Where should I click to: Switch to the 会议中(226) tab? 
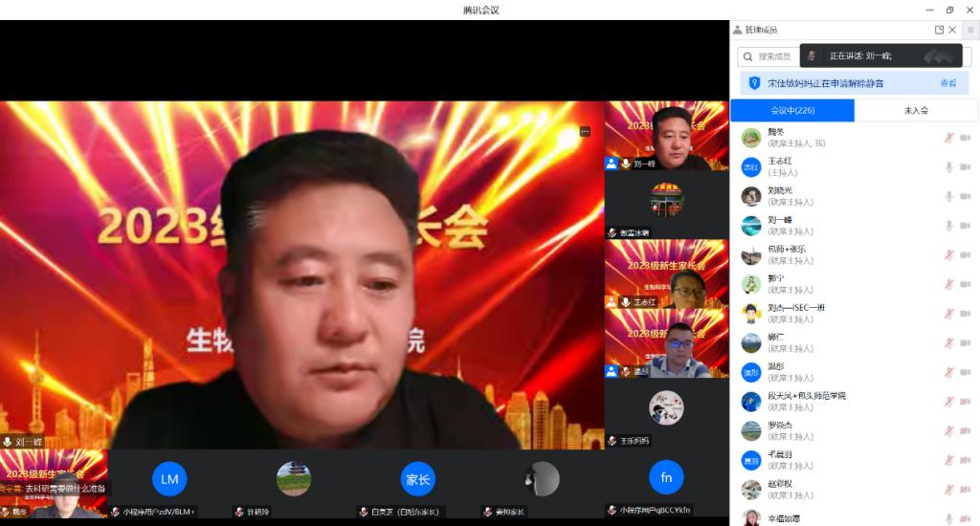pos(792,110)
